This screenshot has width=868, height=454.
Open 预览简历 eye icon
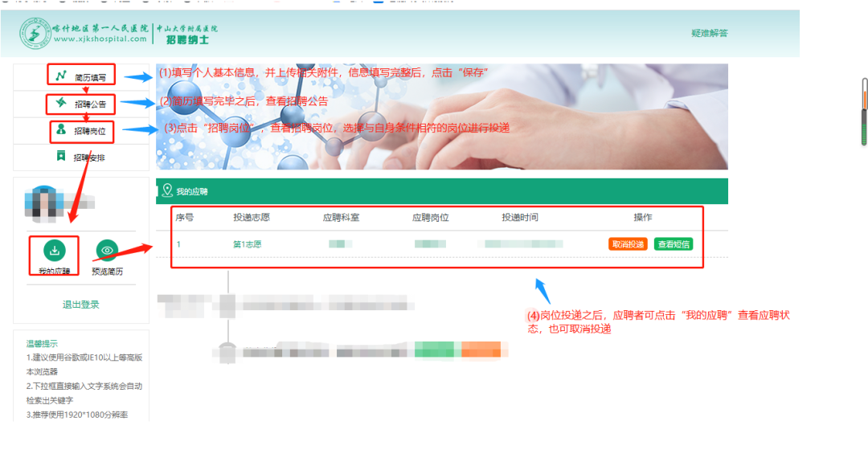(107, 250)
